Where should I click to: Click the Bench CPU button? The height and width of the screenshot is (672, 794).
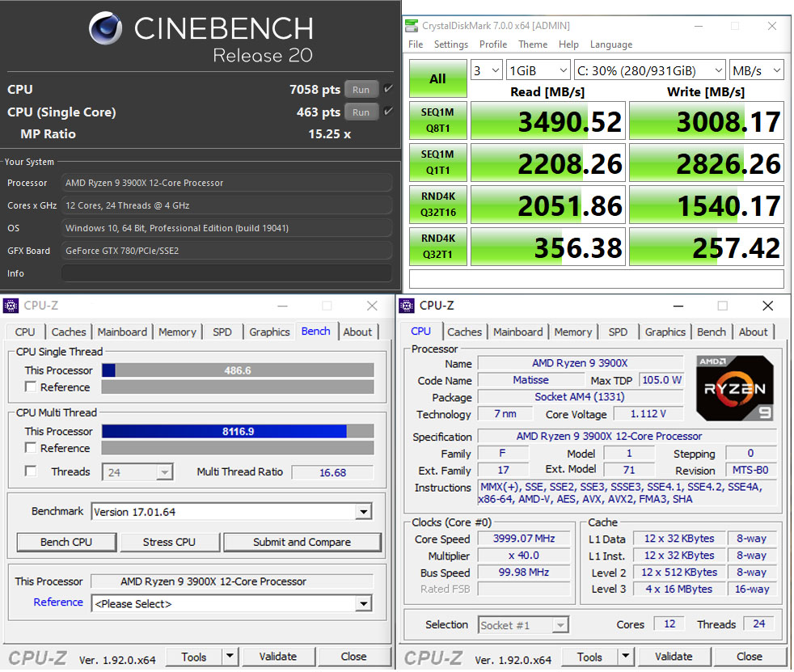click(66, 542)
